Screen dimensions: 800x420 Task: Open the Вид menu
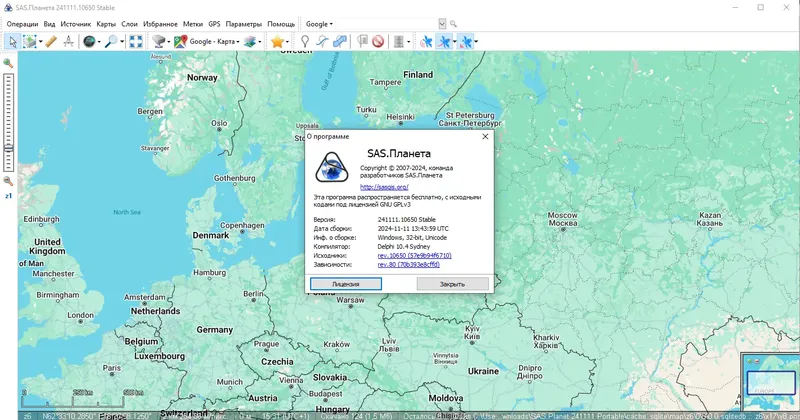click(49, 24)
